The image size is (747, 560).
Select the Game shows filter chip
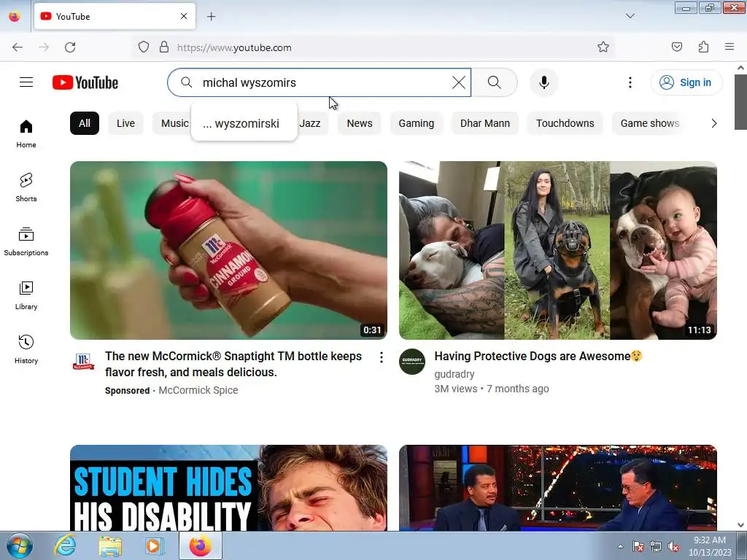650,123
